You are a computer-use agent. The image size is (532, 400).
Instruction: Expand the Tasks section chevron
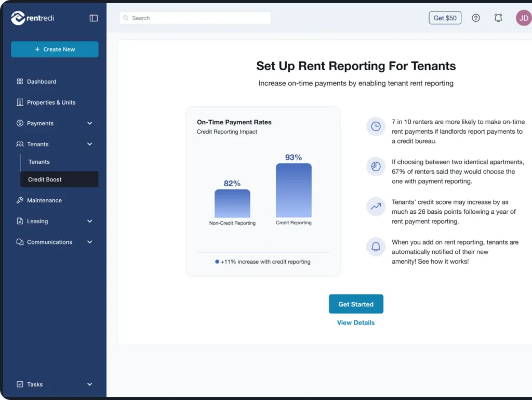[89, 384]
